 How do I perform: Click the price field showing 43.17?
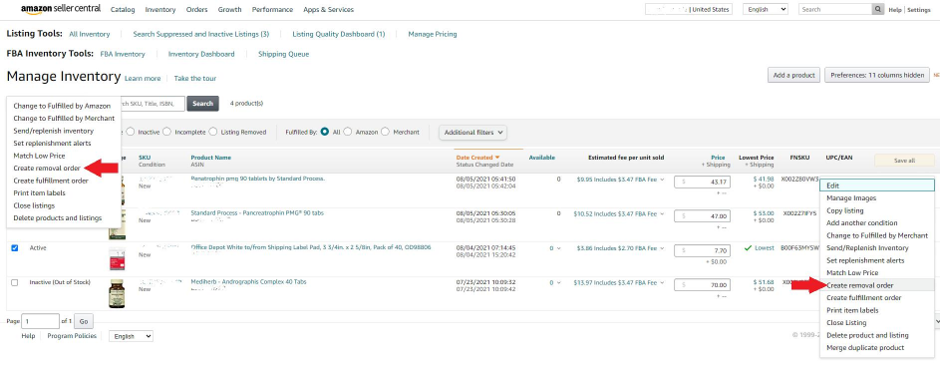tap(702, 182)
